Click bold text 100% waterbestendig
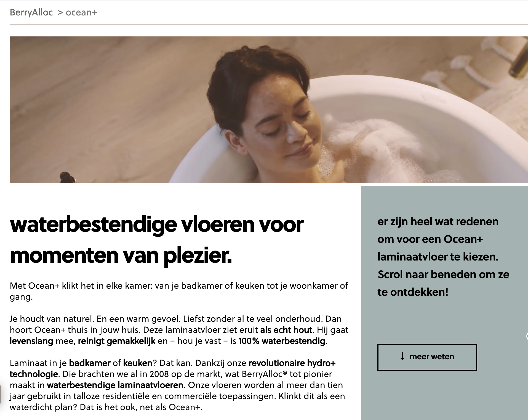This screenshot has width=528, height=420. point(282,341)
